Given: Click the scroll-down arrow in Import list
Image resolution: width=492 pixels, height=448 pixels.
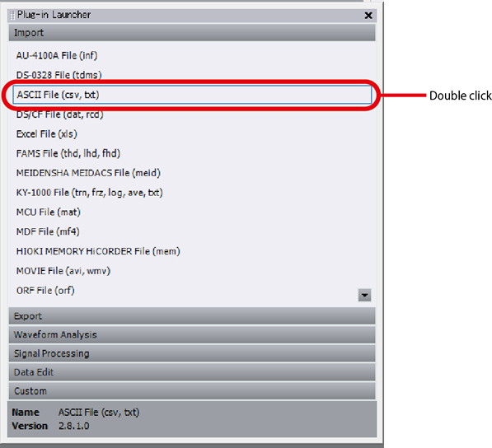Looking at the screenshot, I should tap(364, 295).
